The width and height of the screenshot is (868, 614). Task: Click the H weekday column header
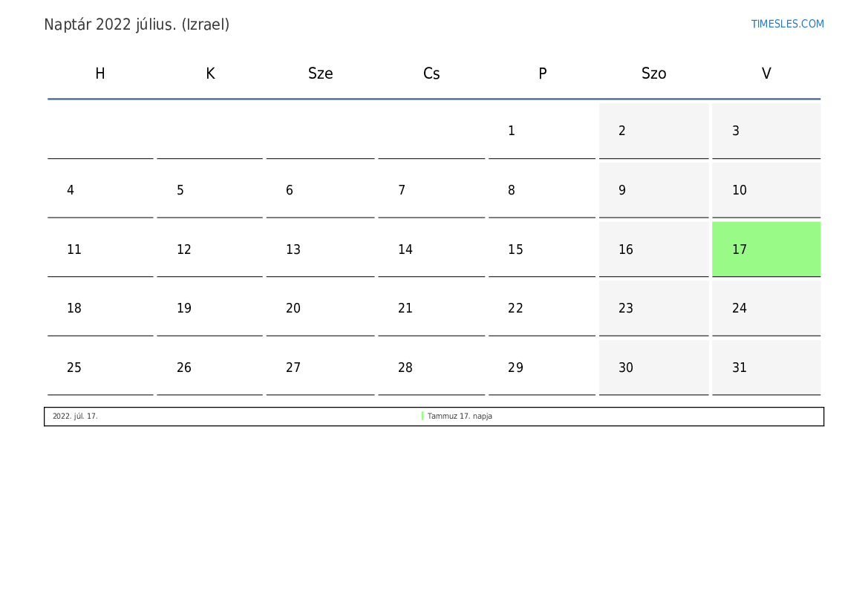coord(100,74)
